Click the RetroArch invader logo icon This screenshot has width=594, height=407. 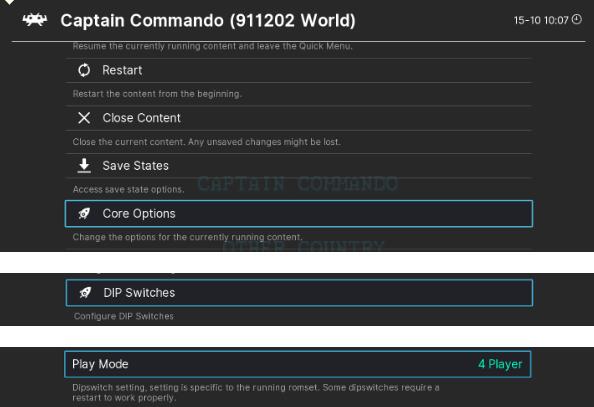click(35, 20)
